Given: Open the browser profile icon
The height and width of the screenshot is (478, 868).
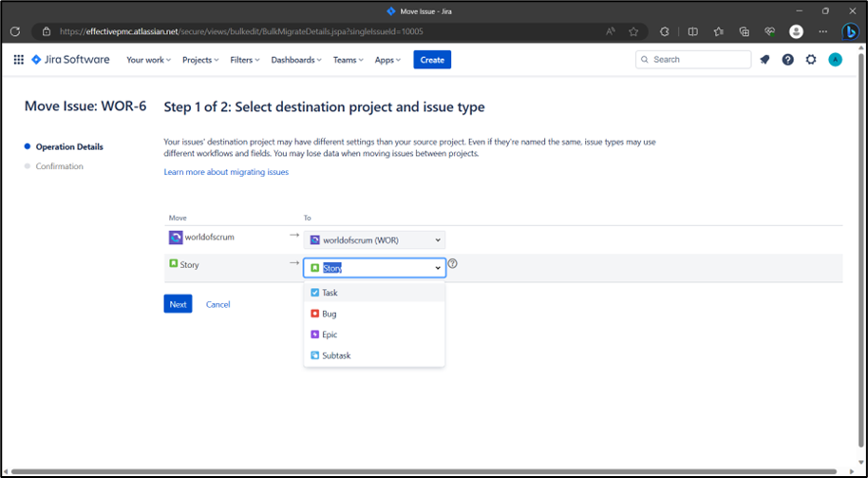Looking at the screenshot, I should point(796,31).
